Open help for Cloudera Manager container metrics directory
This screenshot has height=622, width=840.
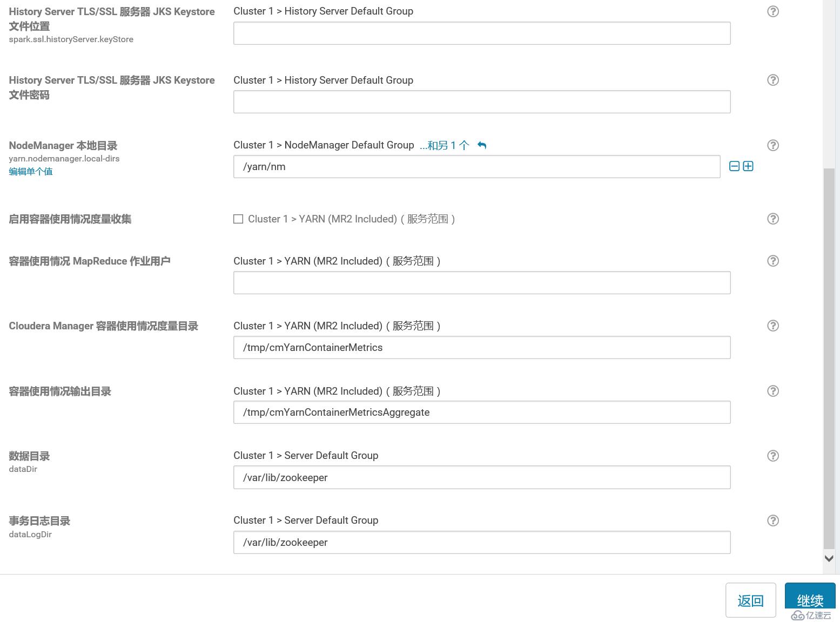point(773,326)
